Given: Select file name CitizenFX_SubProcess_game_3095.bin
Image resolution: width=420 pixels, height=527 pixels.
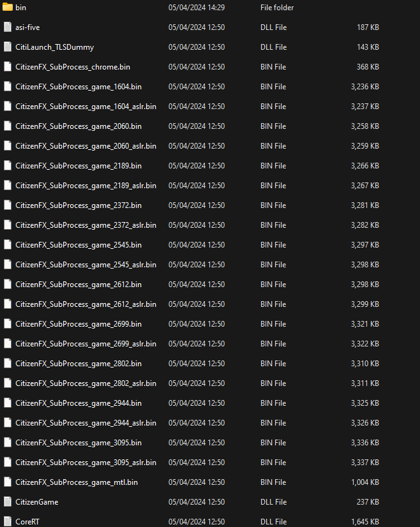Looking at the screenshot, I should [79, 443].
